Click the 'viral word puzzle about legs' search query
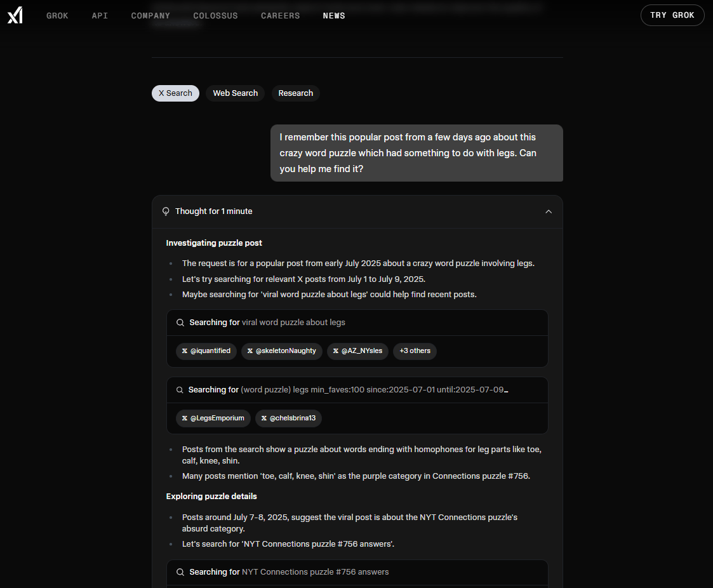713x588 pixels. pos(294,323)
